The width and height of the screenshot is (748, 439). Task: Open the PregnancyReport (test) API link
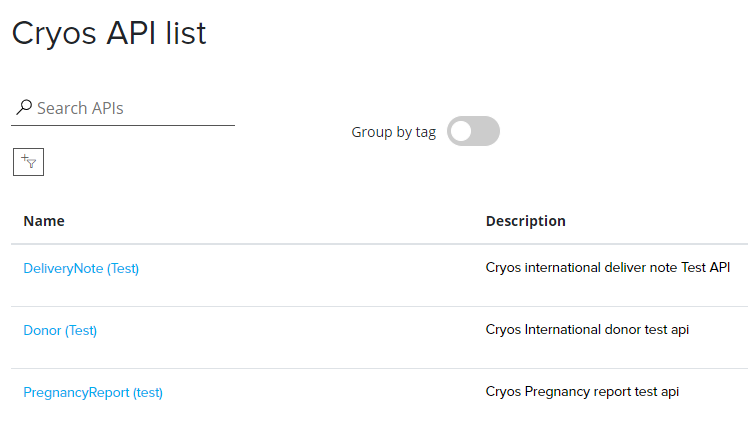click(x=93, y=392)
